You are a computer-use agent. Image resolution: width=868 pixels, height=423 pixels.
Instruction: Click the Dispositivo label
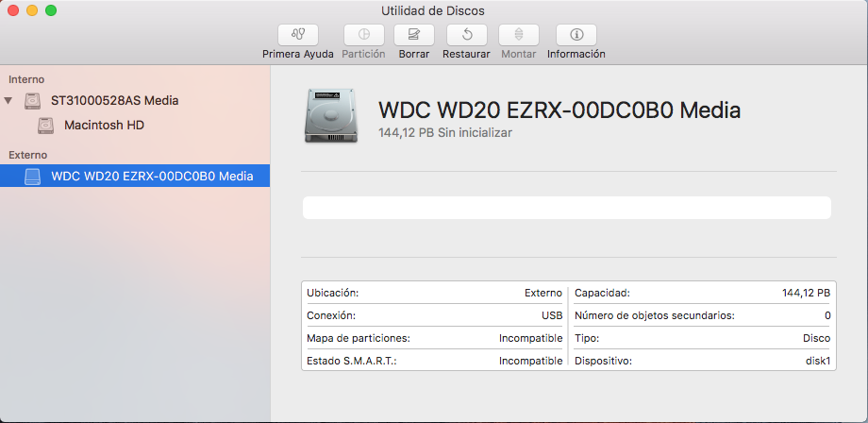[x=604, y=361]
